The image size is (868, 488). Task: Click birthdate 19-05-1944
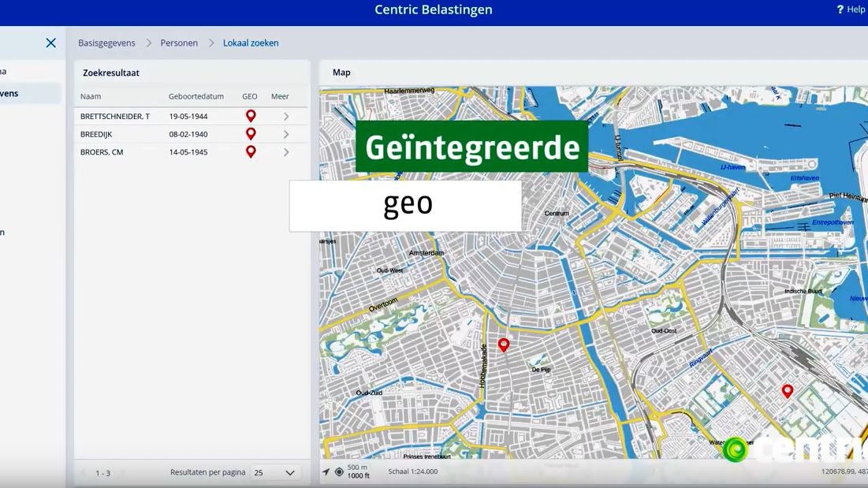(188, 116)
